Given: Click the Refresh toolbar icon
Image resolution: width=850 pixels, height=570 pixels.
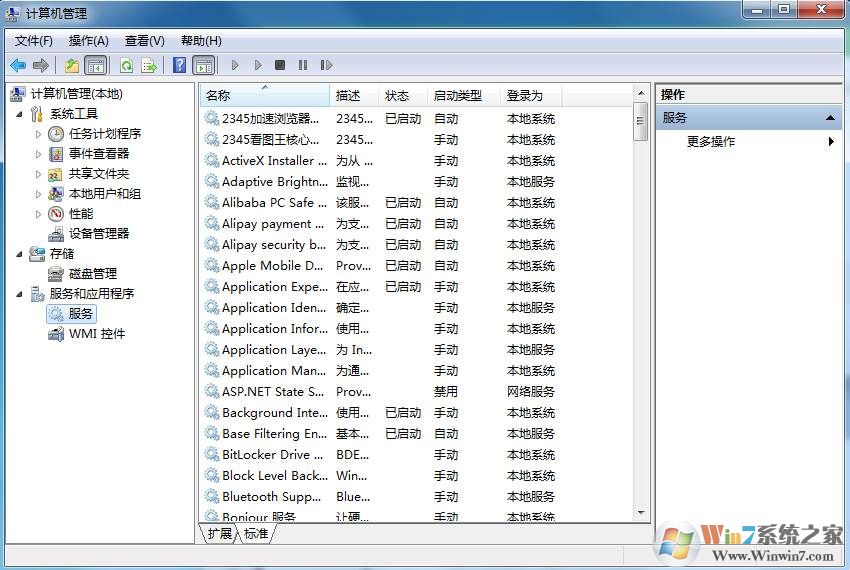Looking at the screenshot, I should [x=126, y=65].
